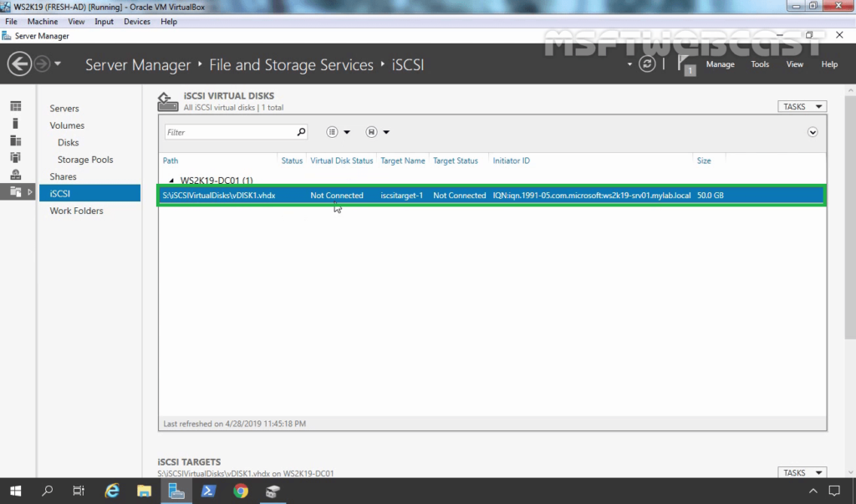Click the Filter text box
This screenshot has height=504, width=856.
231,132
